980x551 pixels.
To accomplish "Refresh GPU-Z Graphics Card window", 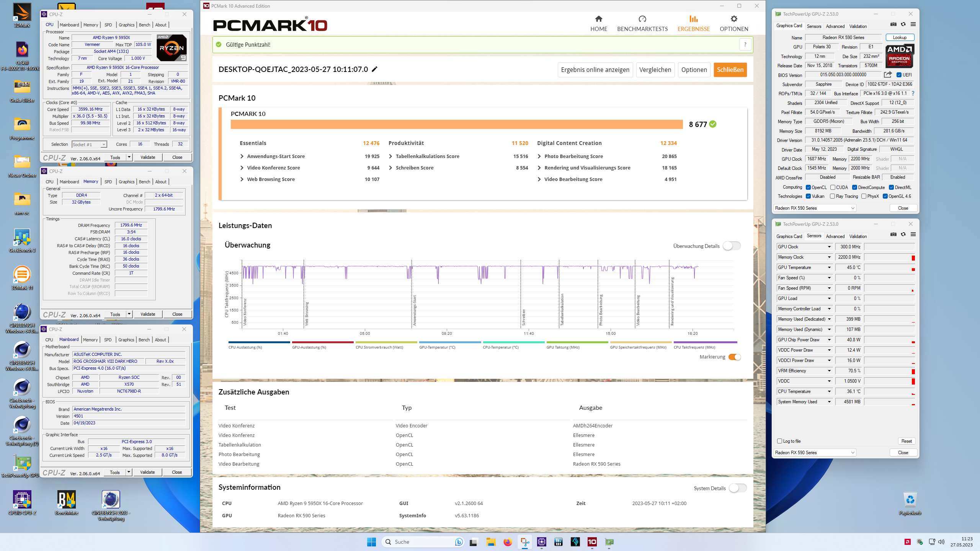I will click(903, 24).
